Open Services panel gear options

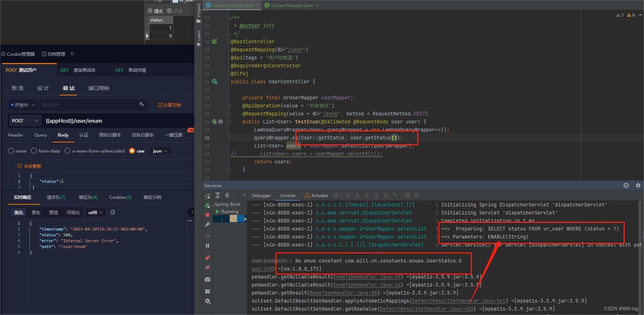tap(638, 185)
